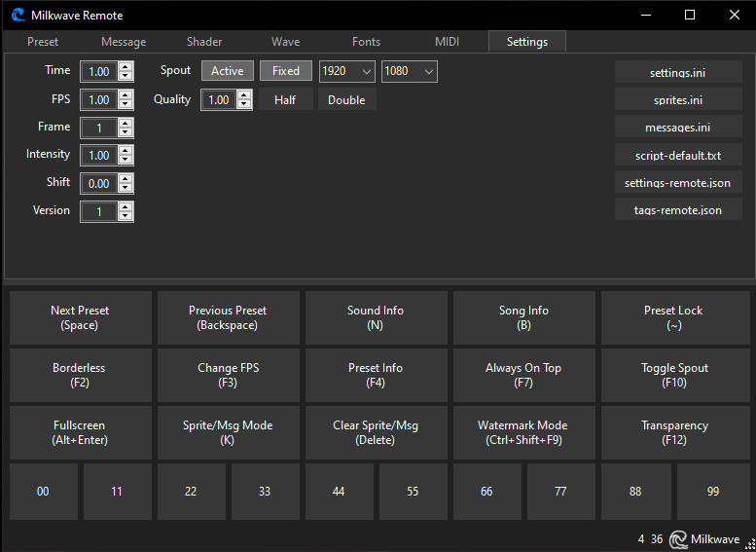Toggle the Fixed resolution button
Viewport: 756px width, 552px height.
pos(286,71)
